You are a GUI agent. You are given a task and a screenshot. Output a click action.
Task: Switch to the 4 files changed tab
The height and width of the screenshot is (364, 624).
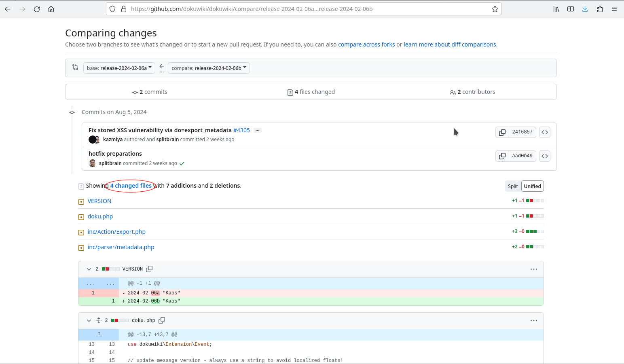click(x=311, y=92)
